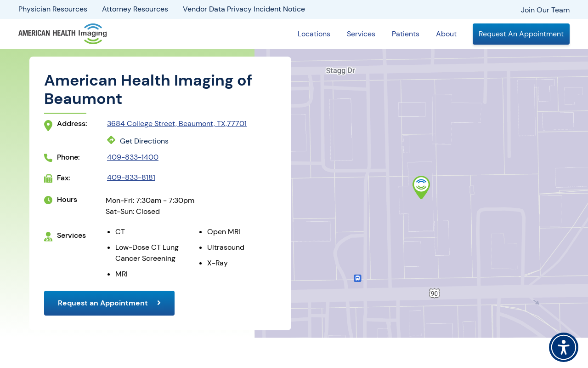This screenshot has width=588, height=368.
Task: Click the Mon-Fri: 7:30am - 7:30pm hours text
Action: (x=150, y=201)
